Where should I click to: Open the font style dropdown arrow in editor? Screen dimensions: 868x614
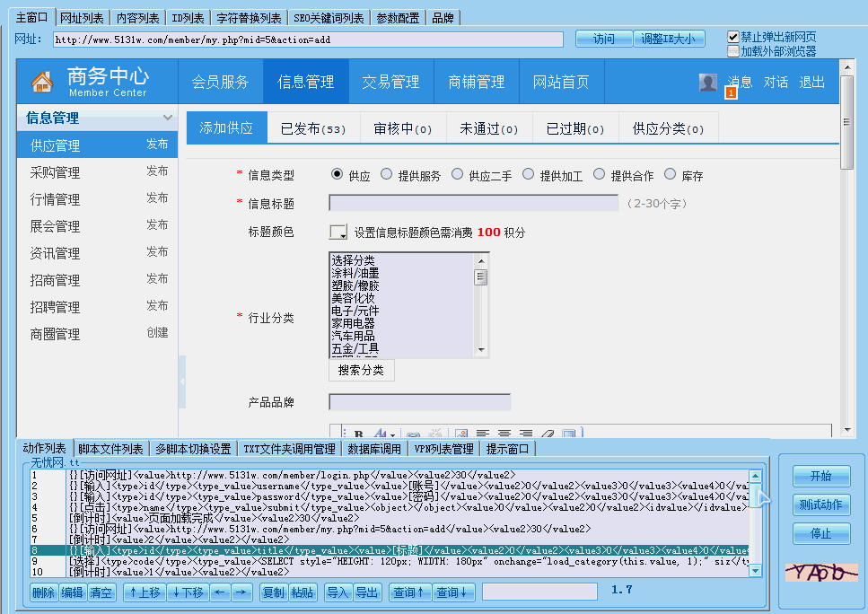pyautogui.click(x=392, y=435)
